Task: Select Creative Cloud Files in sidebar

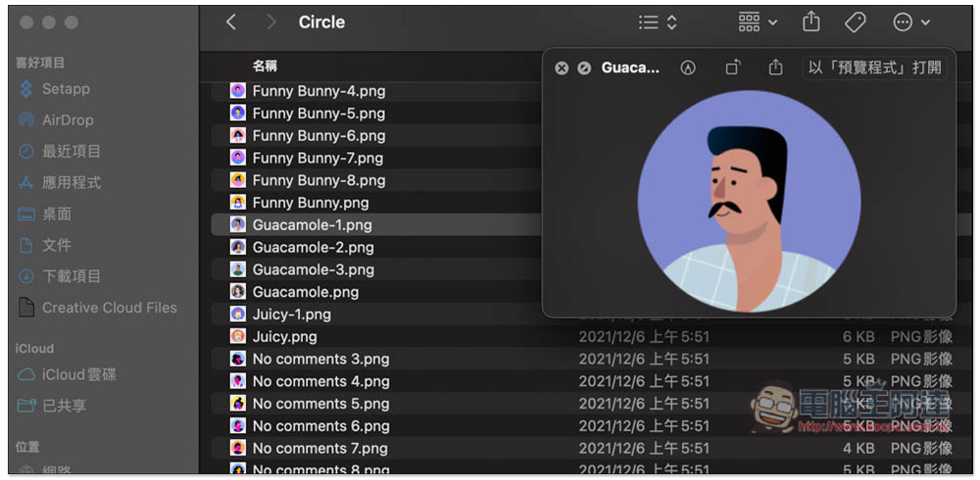Action: pos(109,308)
